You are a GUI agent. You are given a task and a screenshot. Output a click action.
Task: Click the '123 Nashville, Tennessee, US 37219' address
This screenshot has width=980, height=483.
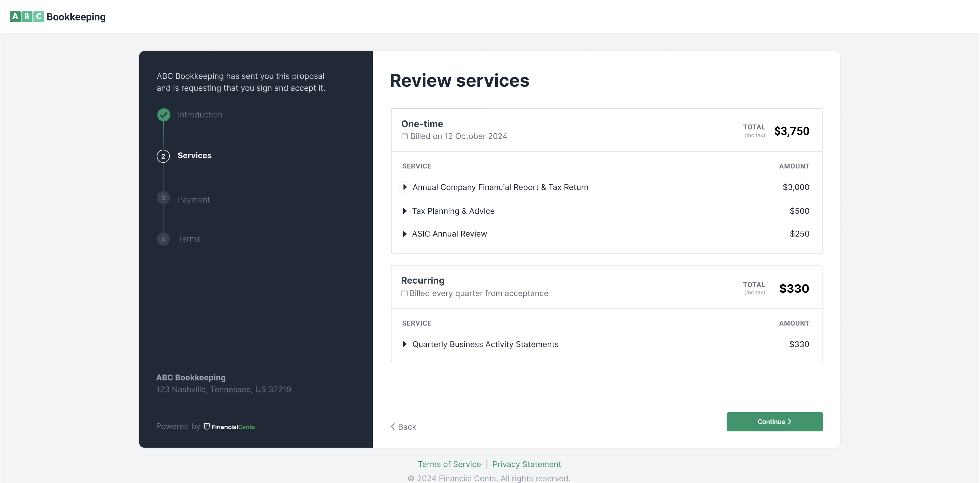coord(223,390)
